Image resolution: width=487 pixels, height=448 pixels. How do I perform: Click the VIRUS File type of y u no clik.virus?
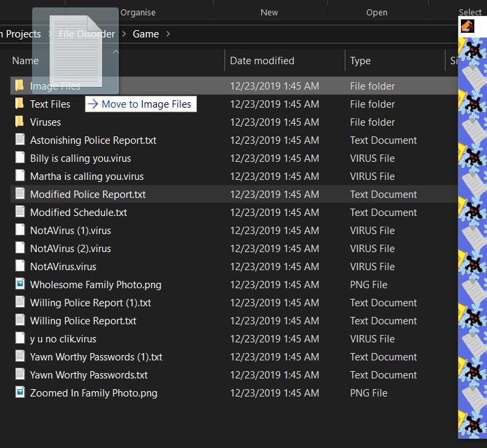pyautogui.click(x=372, y=338)
